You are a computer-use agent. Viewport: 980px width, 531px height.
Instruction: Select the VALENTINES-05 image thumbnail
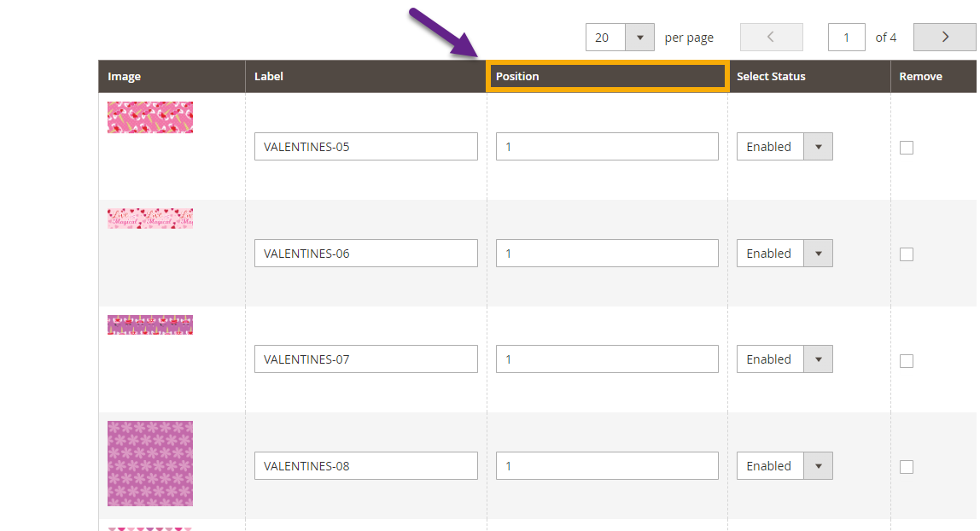point(149,117)
